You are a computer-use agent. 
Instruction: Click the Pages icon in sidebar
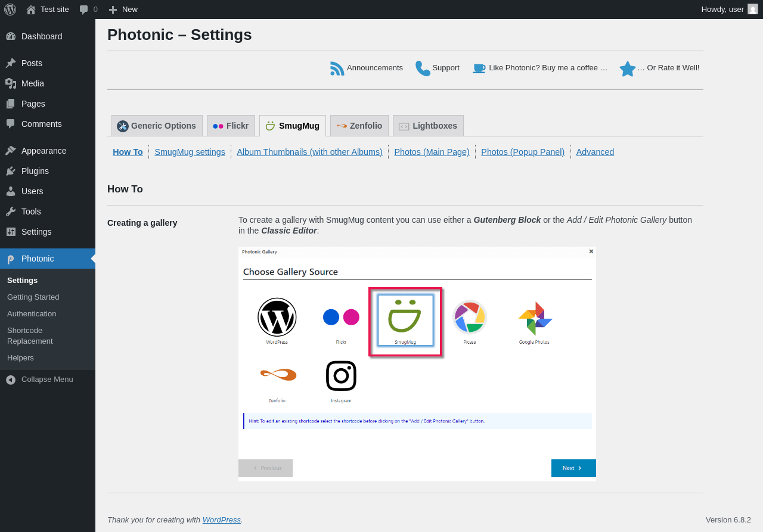(x=11, y=104)
